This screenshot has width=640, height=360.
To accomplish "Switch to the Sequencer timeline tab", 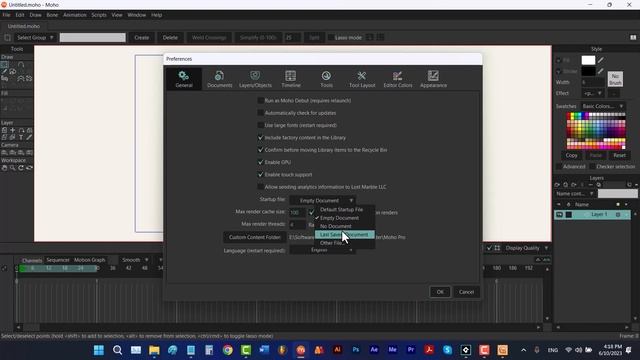I will (x=58, y=260).
